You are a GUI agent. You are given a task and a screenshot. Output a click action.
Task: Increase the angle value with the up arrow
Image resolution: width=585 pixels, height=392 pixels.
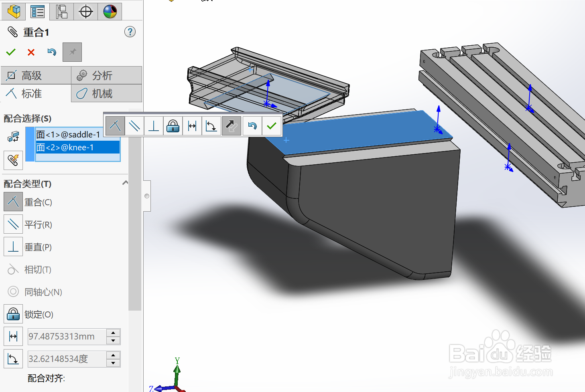coord(114,355)
